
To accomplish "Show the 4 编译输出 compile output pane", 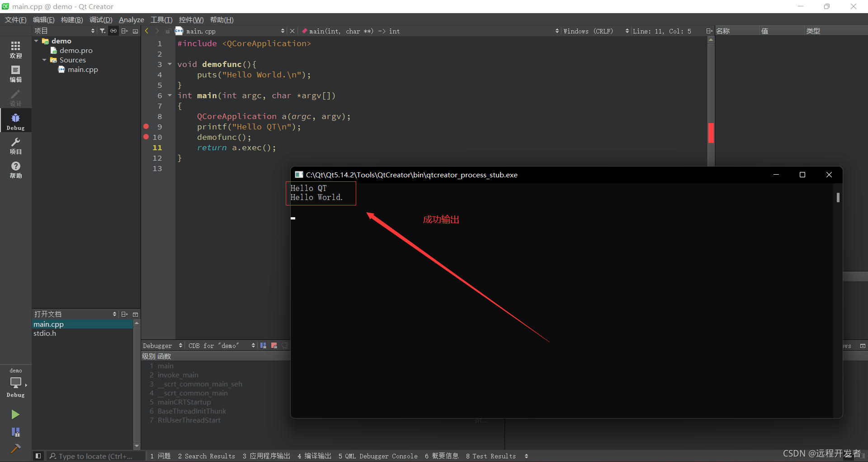I will (x=314, y=456).
